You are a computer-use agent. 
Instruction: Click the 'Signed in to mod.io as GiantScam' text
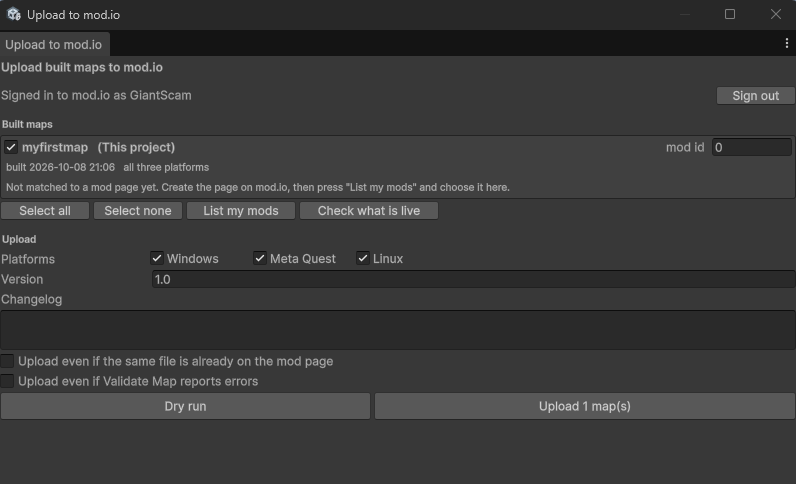[x=96, y=95]
